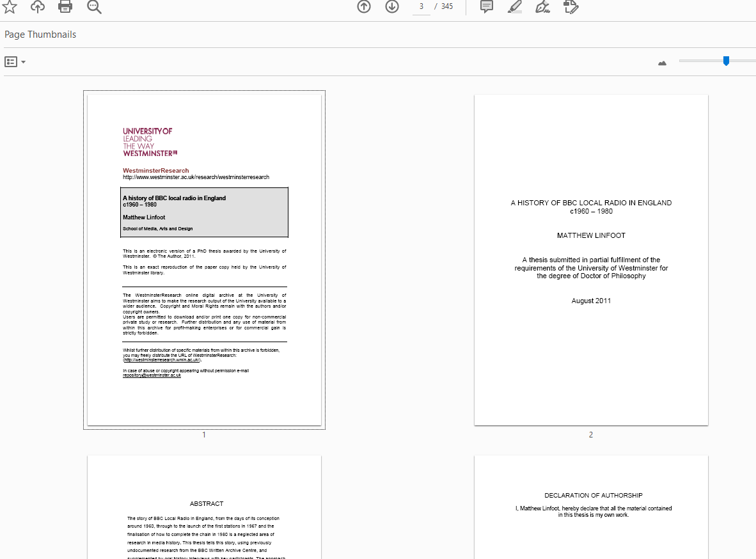Click the thumbnail size slider handle
This screenshot has width=756, height=559.
pyautogui.click(x=726, y=61)
